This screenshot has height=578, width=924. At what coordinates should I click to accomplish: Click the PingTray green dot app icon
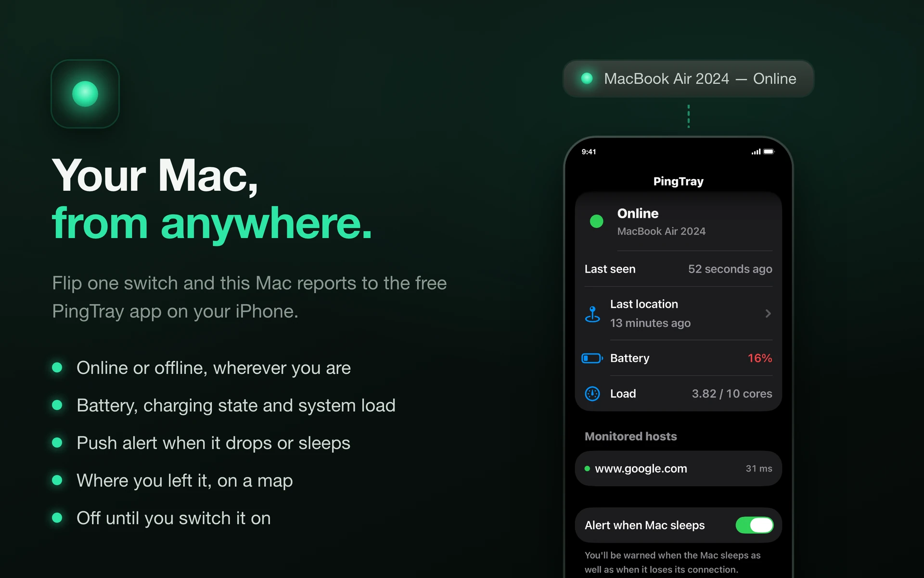(85, 94)
